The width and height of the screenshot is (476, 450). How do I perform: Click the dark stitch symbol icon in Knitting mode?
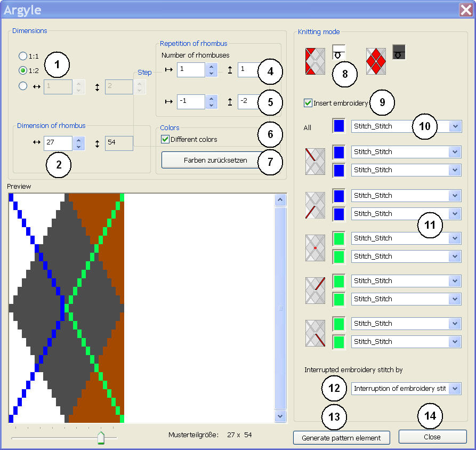coord(399,52)
